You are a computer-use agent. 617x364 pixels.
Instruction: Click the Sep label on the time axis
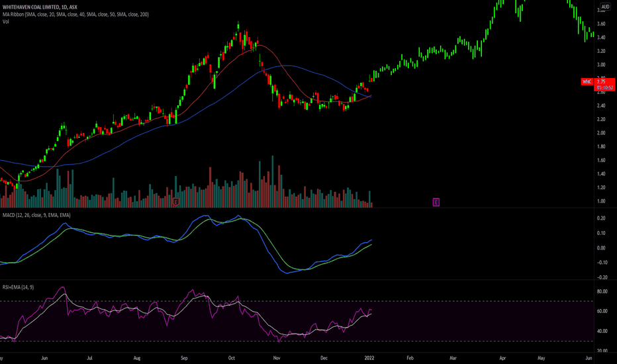[184, 358]
